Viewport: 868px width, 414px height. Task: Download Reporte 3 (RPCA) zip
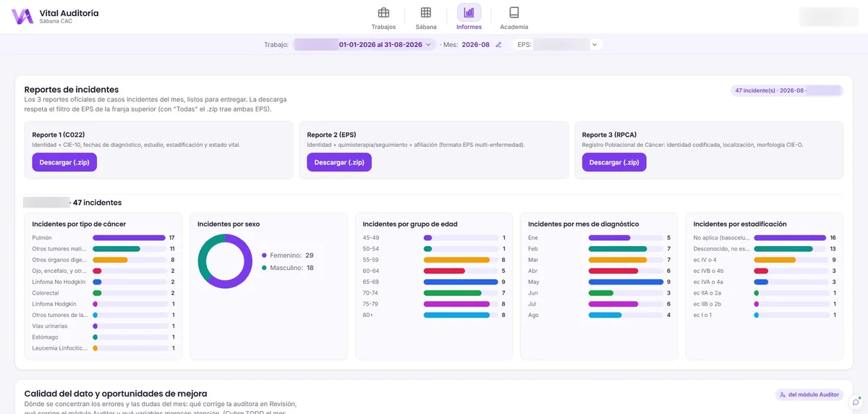click(x=614, y=163)
